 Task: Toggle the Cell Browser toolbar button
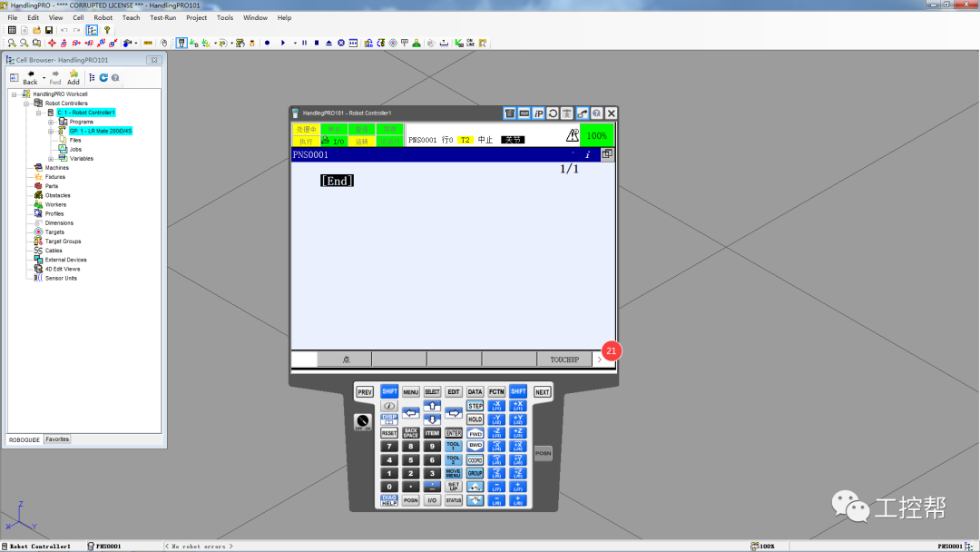[x=92, y=30]
